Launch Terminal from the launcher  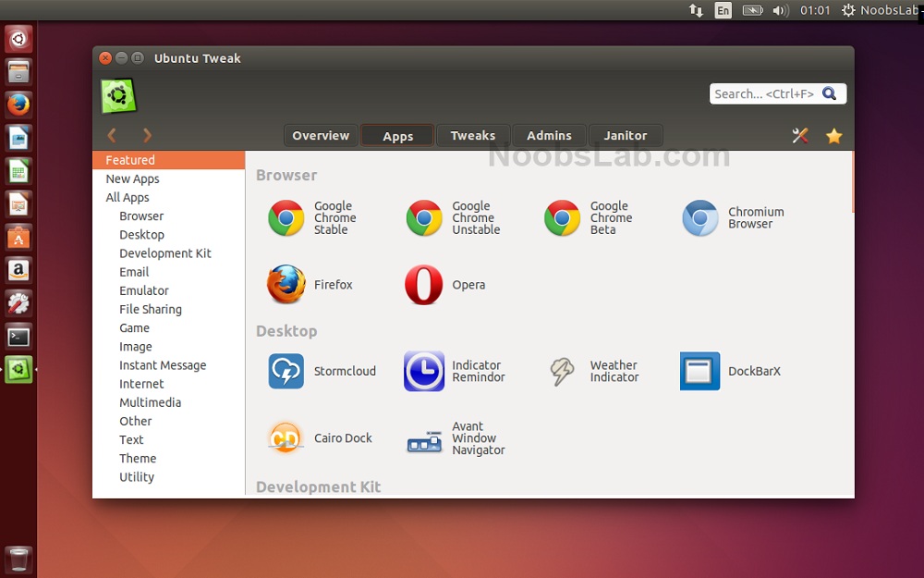[18, 337]
